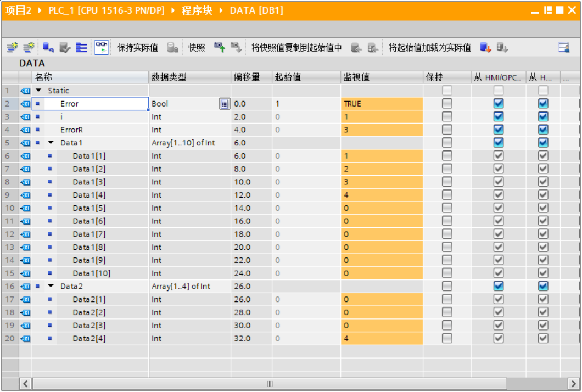The image size is (582, 392).
Task: Click the list view icon in the toolbar
Action: coord(81,47)
